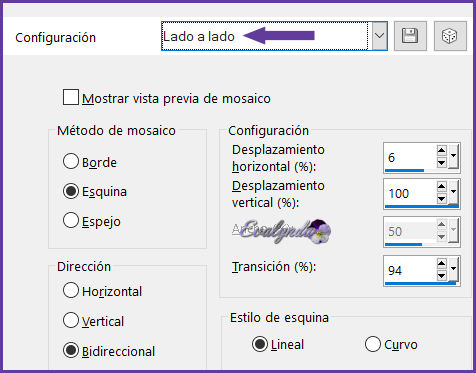Image resolution: width=476 pixels, height=373 pixels.
Task: Open vertical offset slider popup arrow
Action: 453,192
